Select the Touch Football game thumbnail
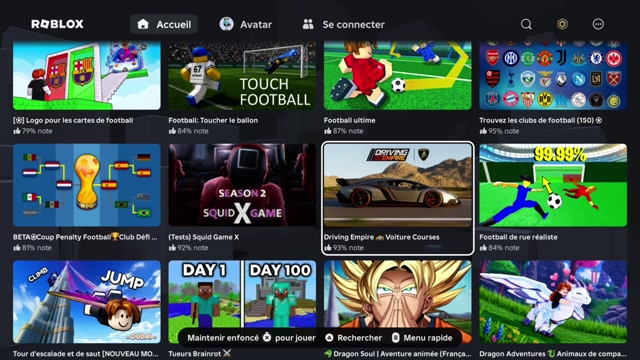This screenshot has width=640, height=360. pyautogui.click(x=242, y=76)
